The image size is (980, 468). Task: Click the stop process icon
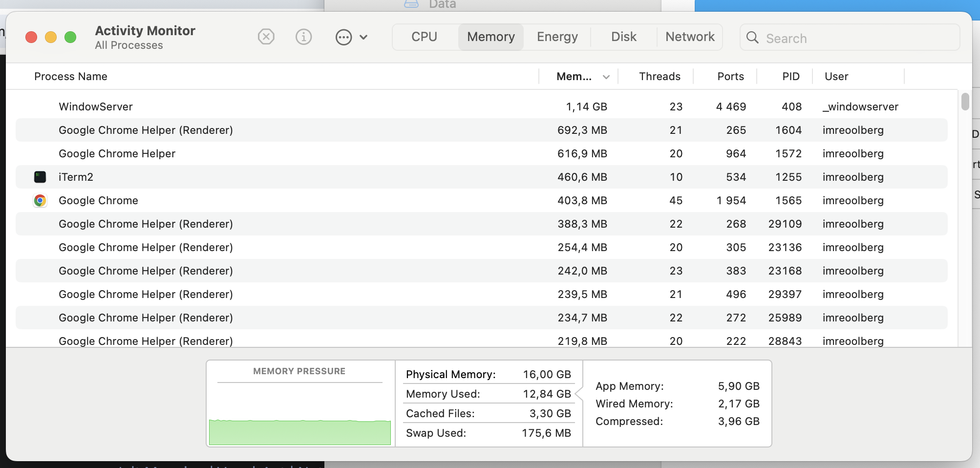(x=266, y=37)
